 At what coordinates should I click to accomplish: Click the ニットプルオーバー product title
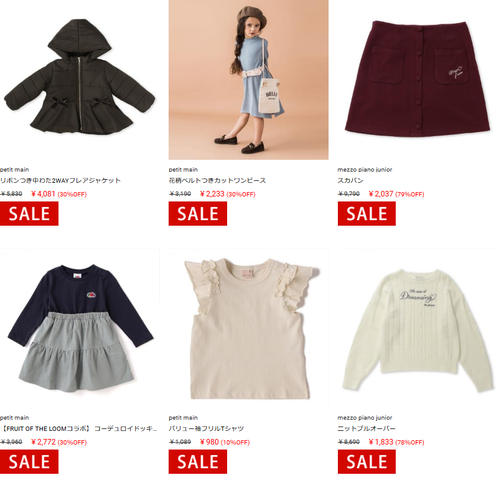(x=366, y=429)
